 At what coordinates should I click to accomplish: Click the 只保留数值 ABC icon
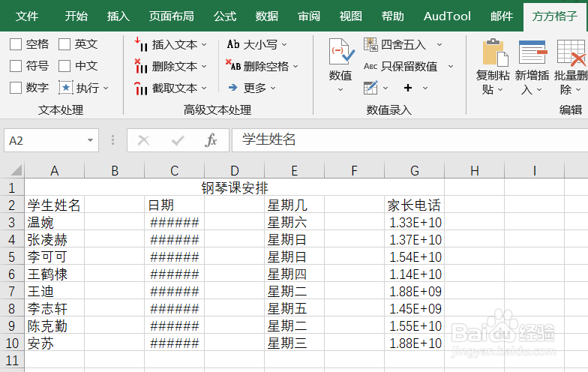(370, 66)
